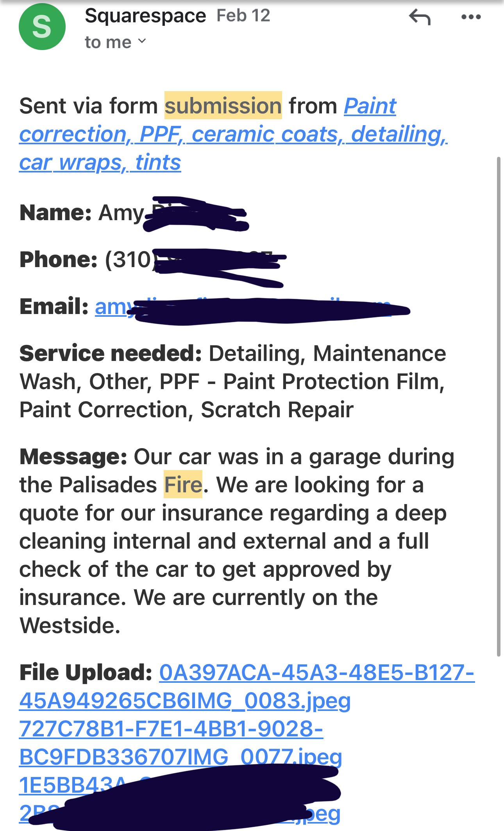The height and width of the screenshot is (831, 504).
Task: Tap the bold "Name:" label
Action: (x=55, y=212)
